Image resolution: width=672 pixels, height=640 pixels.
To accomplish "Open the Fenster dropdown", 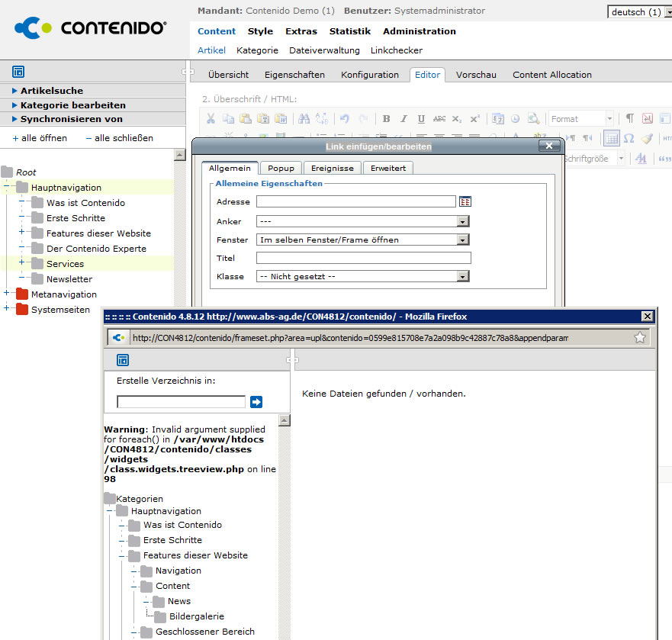I will click(462, 240).
